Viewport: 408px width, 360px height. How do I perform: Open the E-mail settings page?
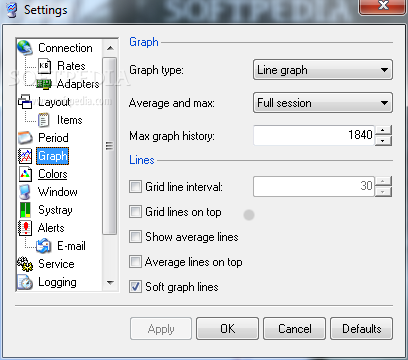(71, 246)
